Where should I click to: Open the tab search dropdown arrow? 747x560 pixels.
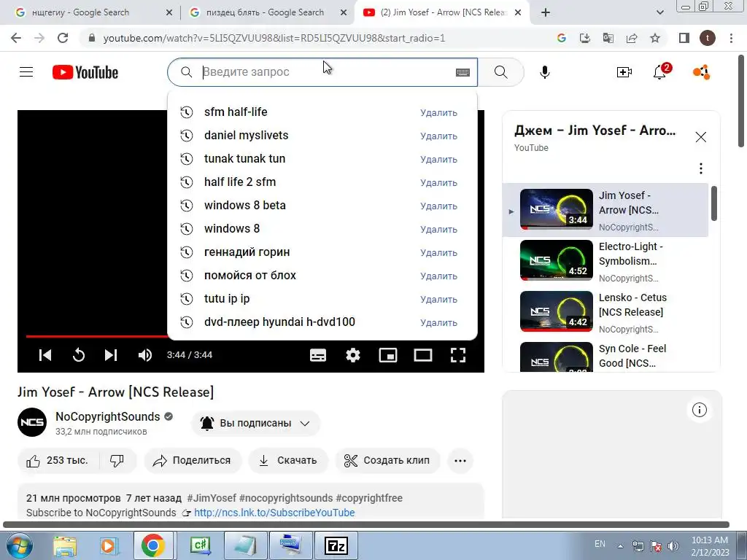point(659,12)
